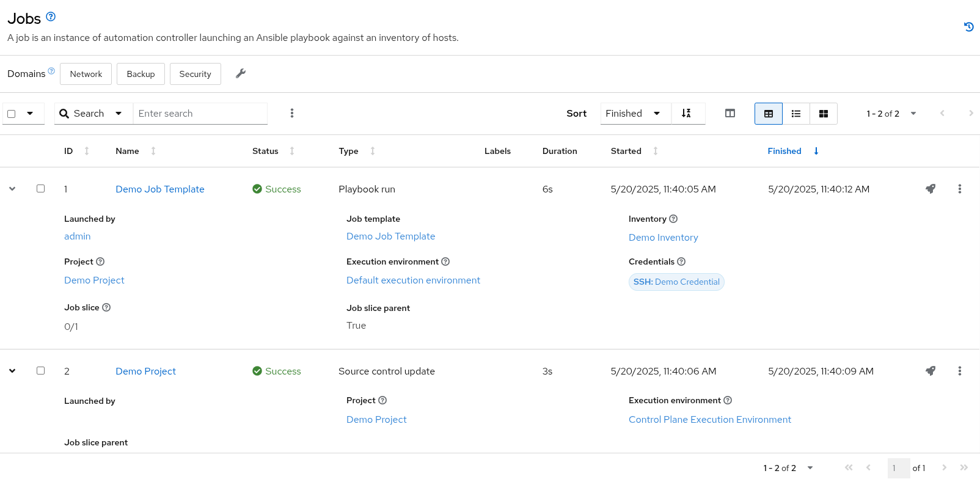Toggle the select all jobs checkbox
The height and width of the screenshot is (479, 980).
point(12,114)
